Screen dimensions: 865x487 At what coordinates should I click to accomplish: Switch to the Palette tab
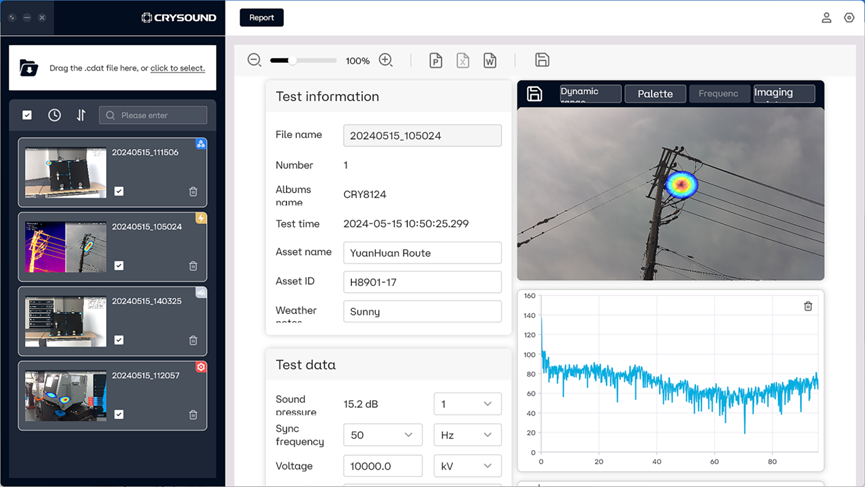(655, 94)
